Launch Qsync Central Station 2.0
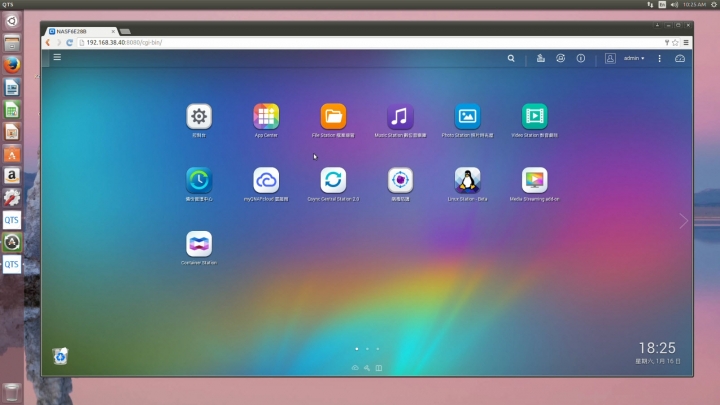720x405 pixels. (333, 180)
